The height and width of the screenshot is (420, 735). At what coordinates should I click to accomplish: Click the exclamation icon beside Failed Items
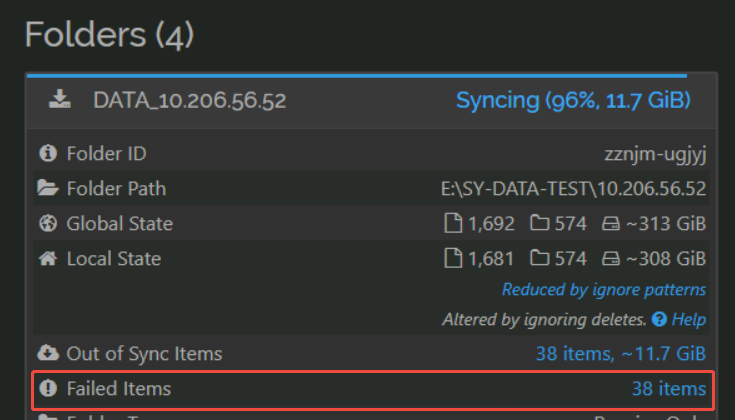click(48, 388)
